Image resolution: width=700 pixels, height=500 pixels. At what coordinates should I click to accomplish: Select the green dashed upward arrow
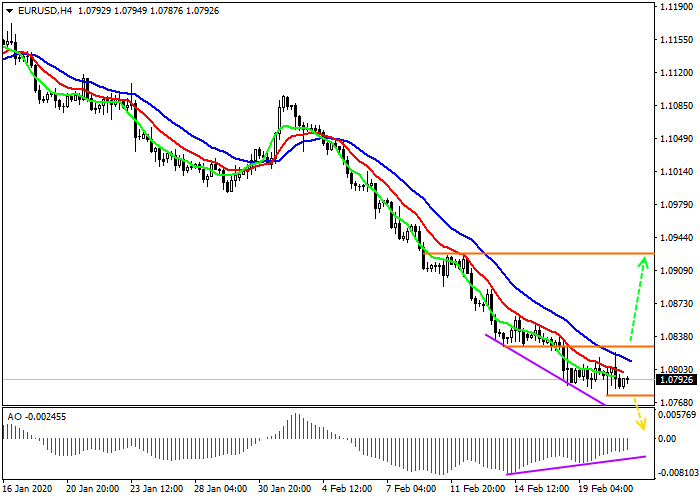(x=637, y=300)
